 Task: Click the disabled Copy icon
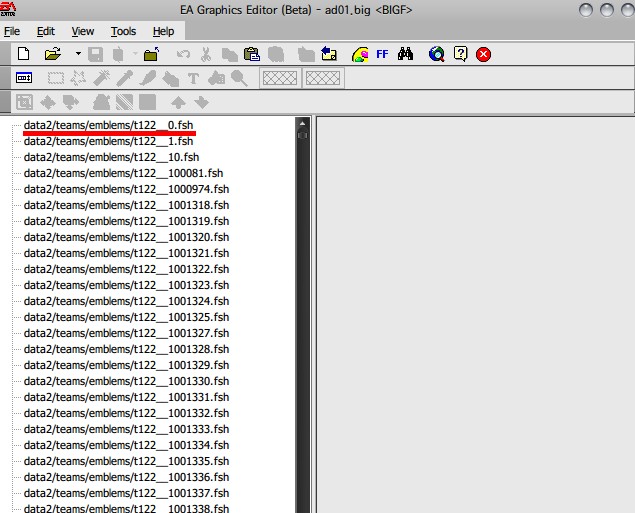click(x=230, y=55)
